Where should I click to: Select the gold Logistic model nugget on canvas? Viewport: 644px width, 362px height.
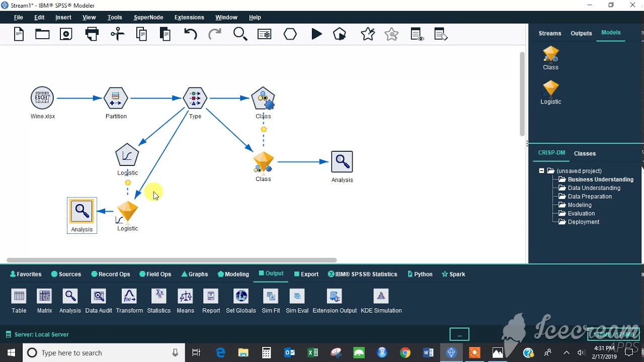coord(127,212)
